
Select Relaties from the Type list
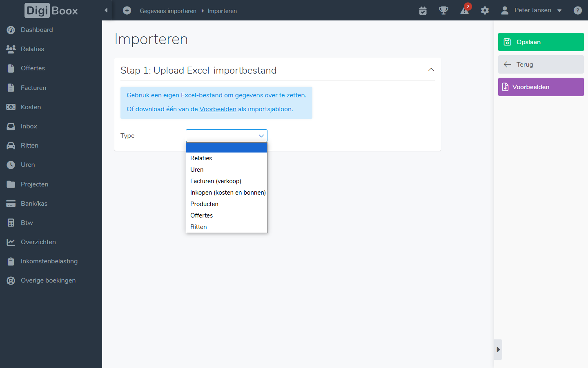(201, 158)
